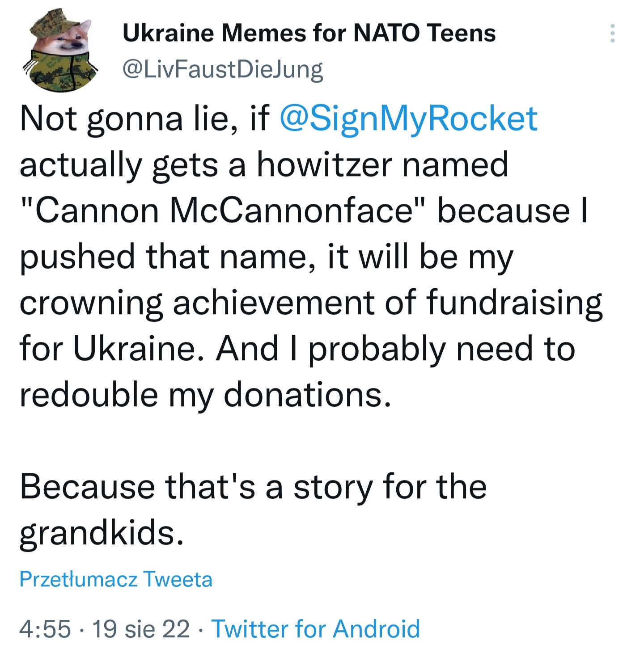Click the "pushed that name" phrase

click(x=169, y=257)
